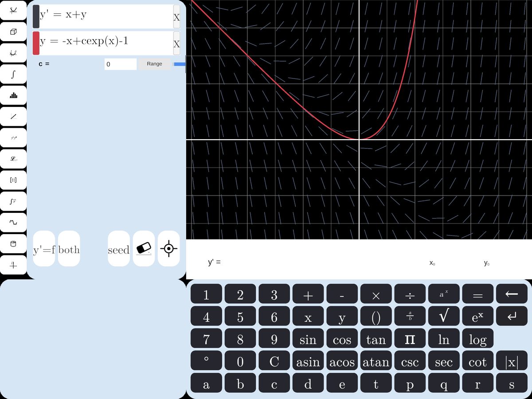This screenshot has width=532, height=399.
Task: Tap the pi key
Action: tap(410, 339)
